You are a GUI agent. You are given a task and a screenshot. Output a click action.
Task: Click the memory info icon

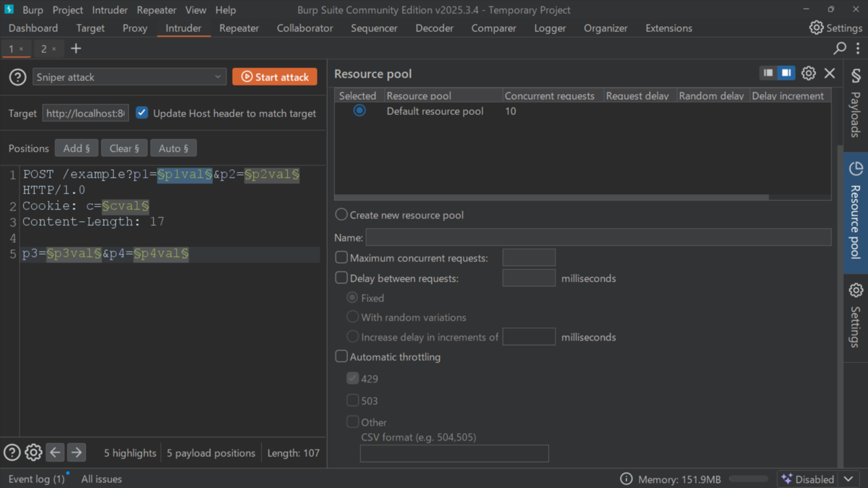[626, 479]
